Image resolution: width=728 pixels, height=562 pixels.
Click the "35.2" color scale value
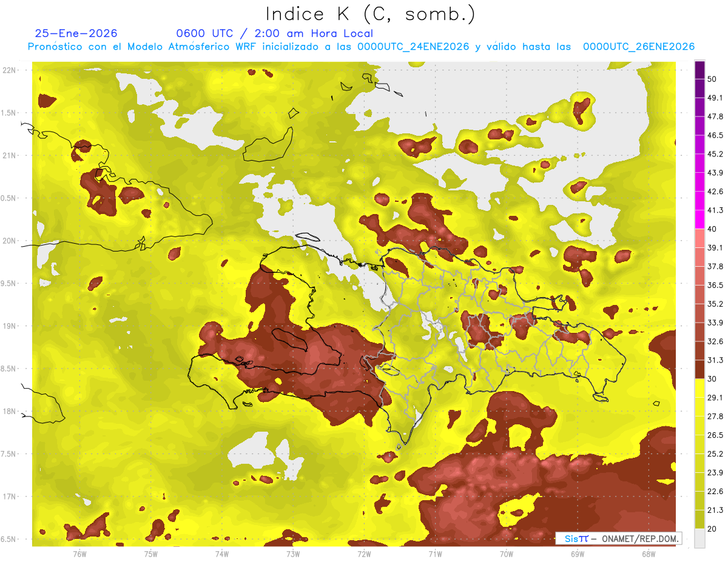tap(715, 304)
